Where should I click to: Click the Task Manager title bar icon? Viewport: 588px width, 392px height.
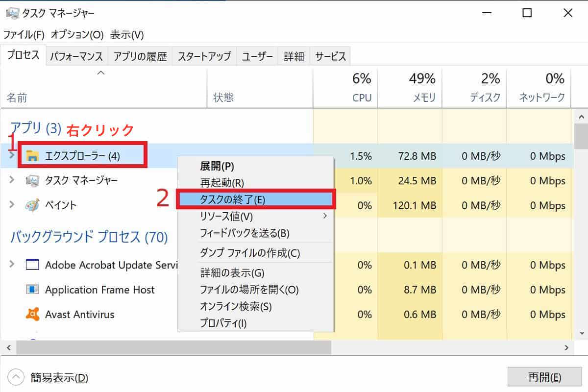[12, 13]
